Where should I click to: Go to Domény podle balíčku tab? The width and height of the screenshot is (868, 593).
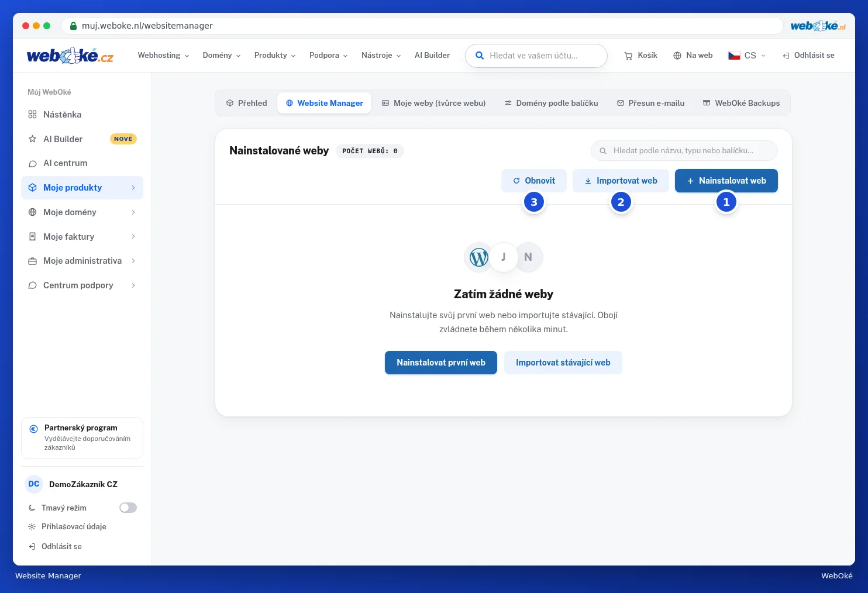(552, 103)
